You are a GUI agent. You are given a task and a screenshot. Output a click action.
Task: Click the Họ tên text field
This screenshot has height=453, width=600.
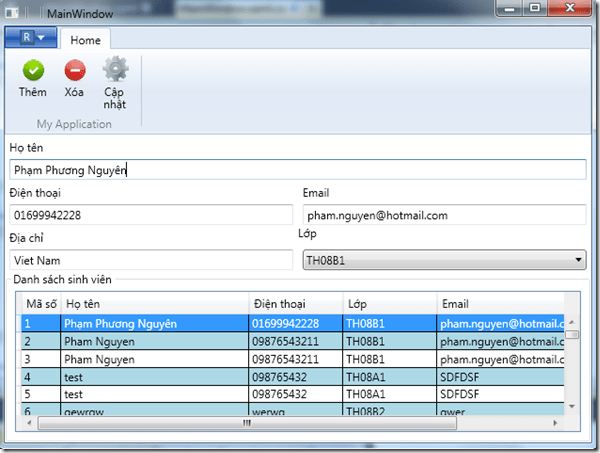tap(297, 170)
